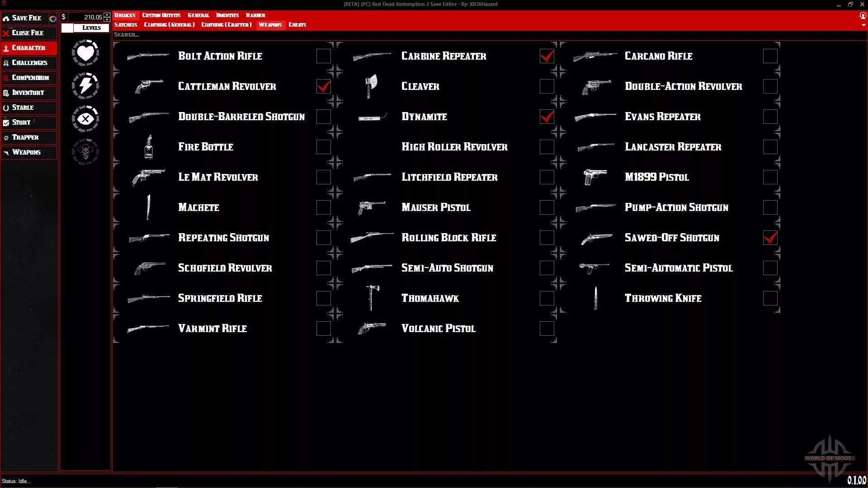Click the Rolling Block Rifle weapon image
Image resolution: width=868 pixels, height=488 pixels.
[372, 238]
